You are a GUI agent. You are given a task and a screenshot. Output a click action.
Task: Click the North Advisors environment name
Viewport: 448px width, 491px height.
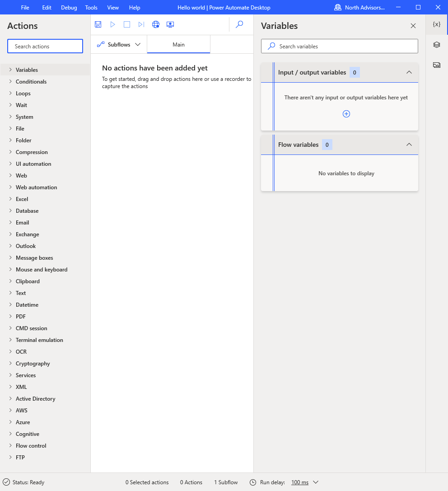coord(365,8)
